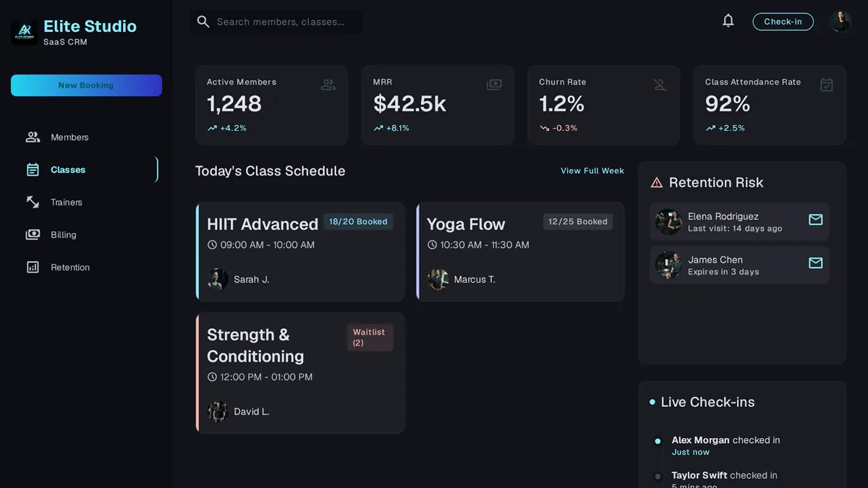This screenshot has width=868, height=488.
Task: Click the Active Members group icon
Action: click(x=328, y=85)
